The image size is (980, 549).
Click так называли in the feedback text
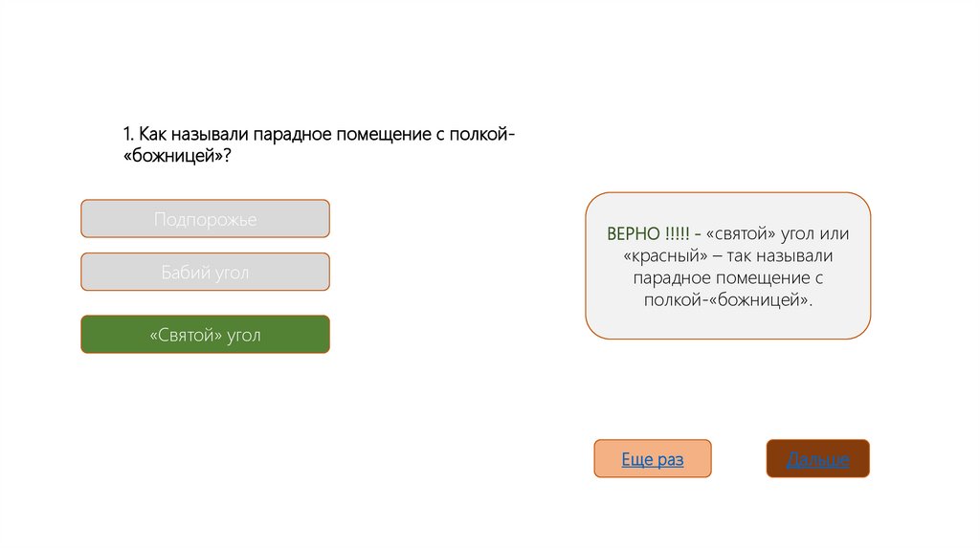786,255
